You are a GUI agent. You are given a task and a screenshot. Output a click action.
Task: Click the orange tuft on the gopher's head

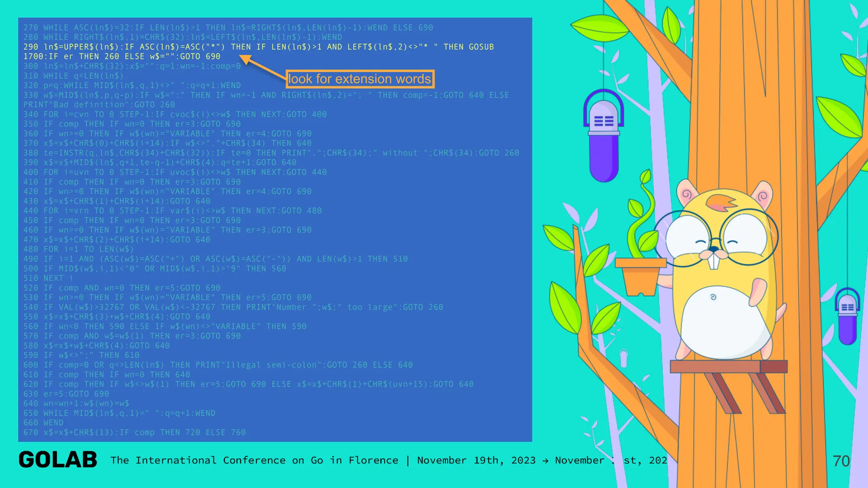[x=721, y=202]
